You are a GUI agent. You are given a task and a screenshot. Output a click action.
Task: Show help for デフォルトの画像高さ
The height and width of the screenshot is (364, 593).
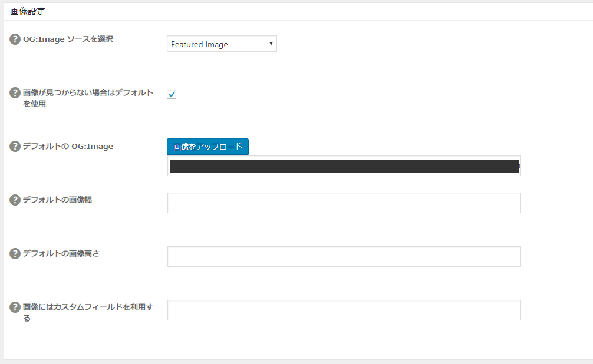15,254
